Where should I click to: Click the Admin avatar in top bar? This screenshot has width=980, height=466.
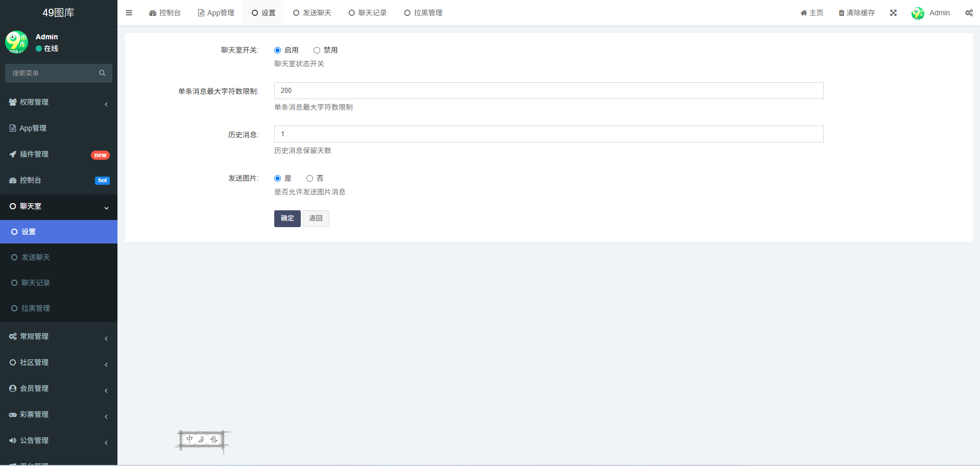point(918,13)
